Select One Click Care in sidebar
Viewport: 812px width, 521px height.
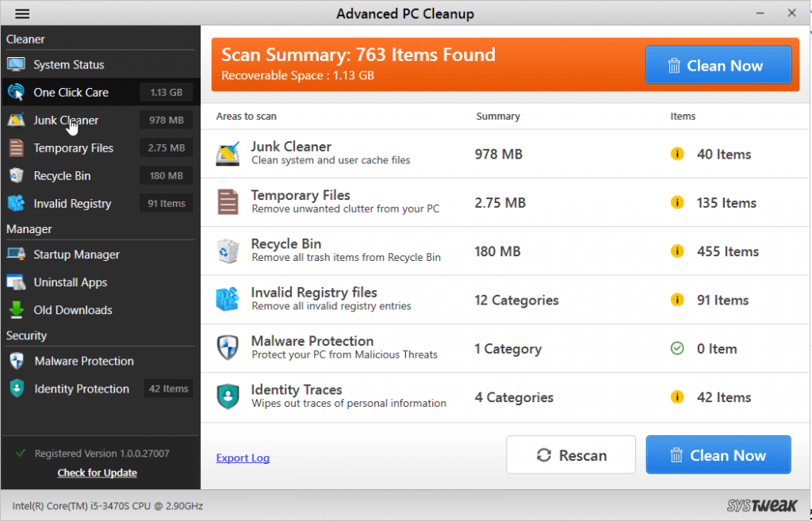101,92
